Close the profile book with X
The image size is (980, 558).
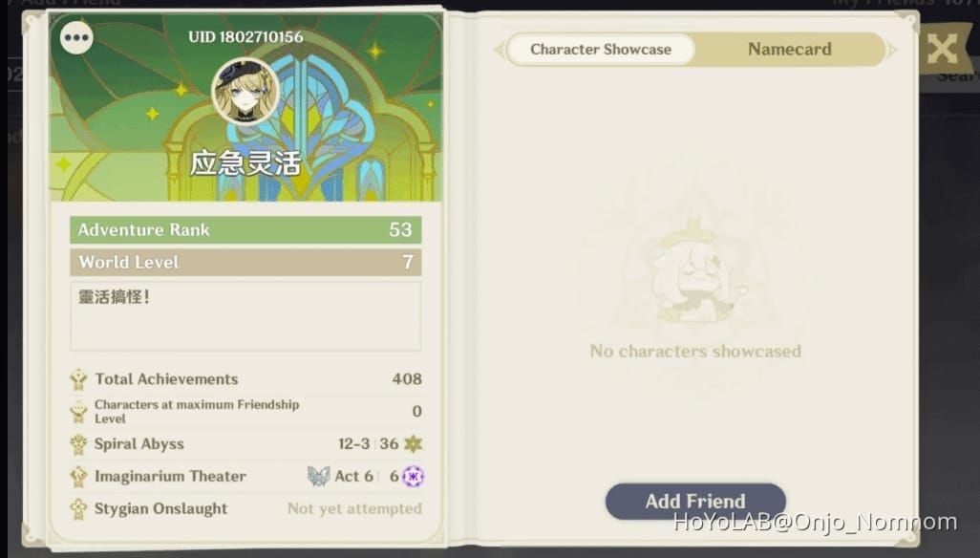pos(942,48)
